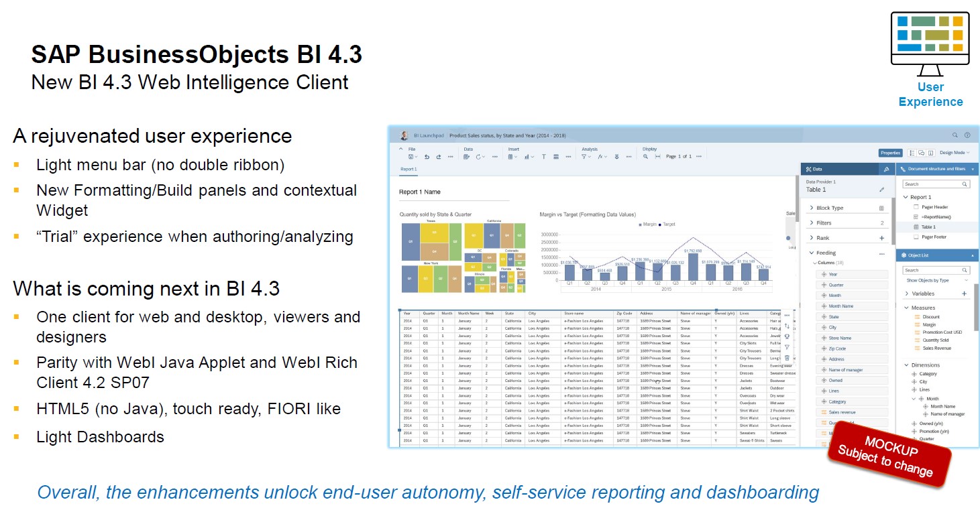
Task: Switch to the Data panel tab
Action: (840, 169)
